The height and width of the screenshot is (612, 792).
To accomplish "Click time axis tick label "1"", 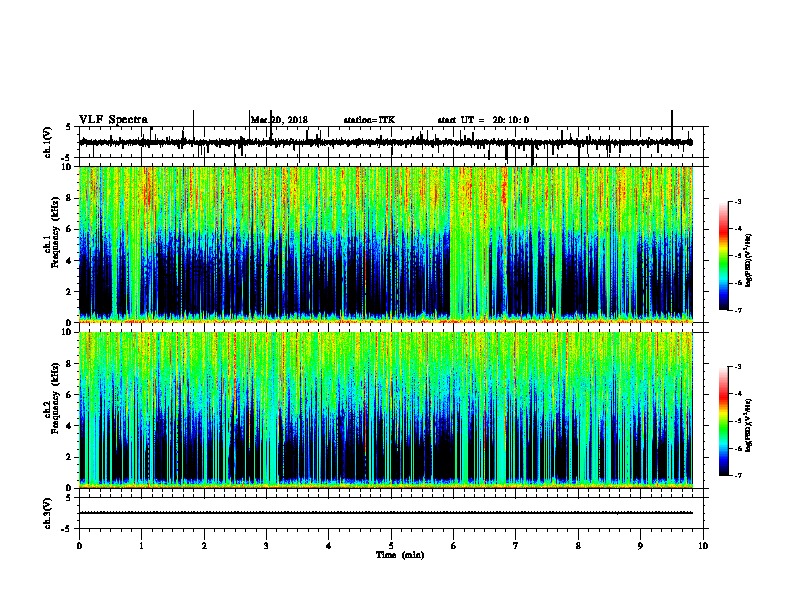I will (142, 546).
